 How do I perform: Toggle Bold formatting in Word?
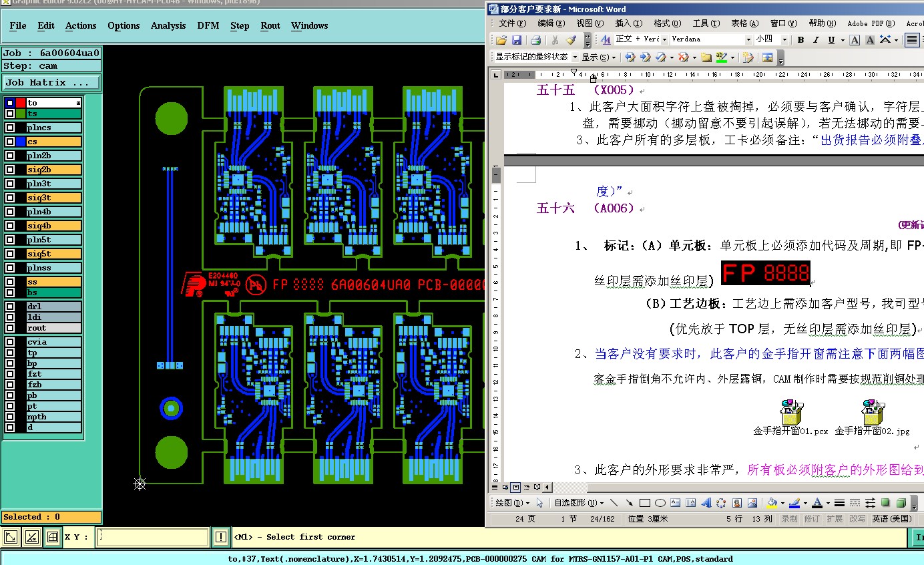pos(800,40)
